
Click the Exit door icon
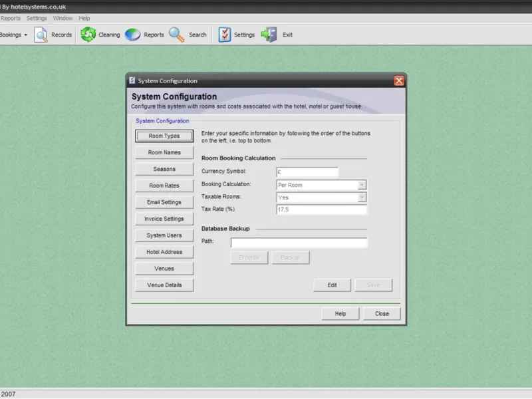coord(269,35)
